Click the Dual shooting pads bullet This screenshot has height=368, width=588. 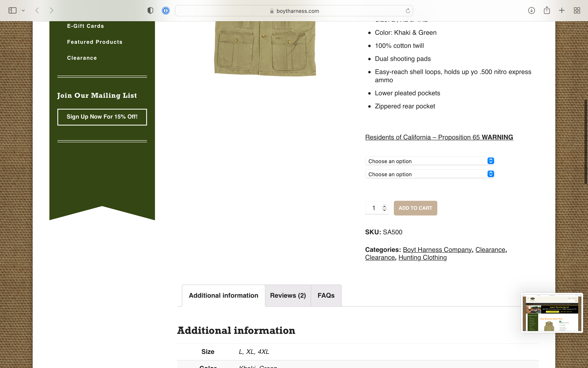pyautogui.click(x=403, y=59)
